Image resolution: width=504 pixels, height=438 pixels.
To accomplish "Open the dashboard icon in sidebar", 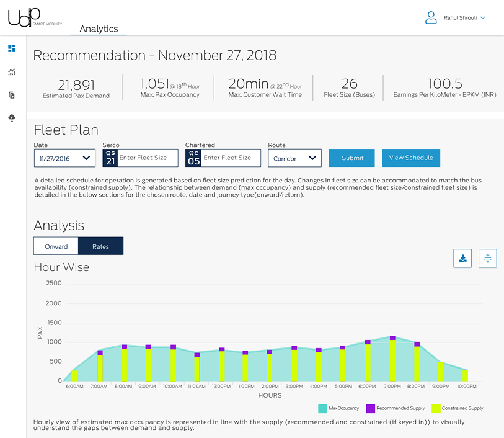I will point(12,48).
